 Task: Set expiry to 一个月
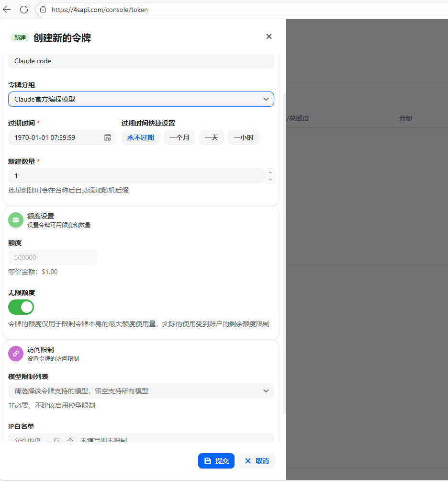point(179,137)
